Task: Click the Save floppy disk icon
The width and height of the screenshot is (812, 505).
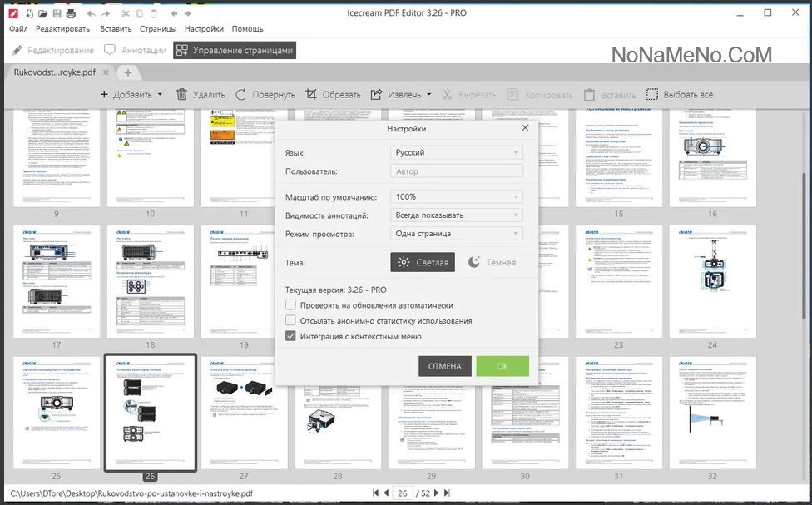Action: pyautogui.click(x=57, y=14)
